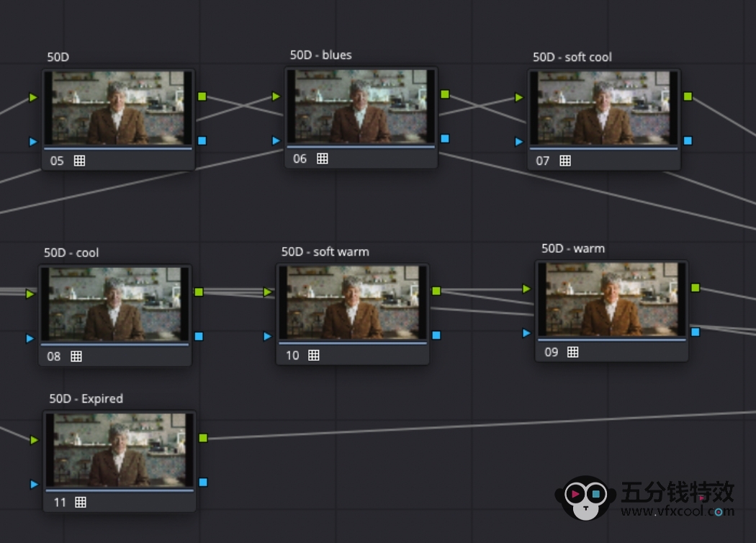Image resolution: width=756 pixels, height=543 pixels.
Task: Select the node 05 thumbnail labeled 50D
Action: point(118,108)
